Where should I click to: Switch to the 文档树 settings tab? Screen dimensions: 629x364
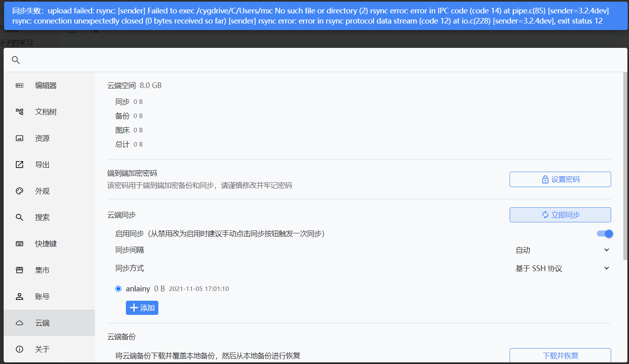[49, 112]
